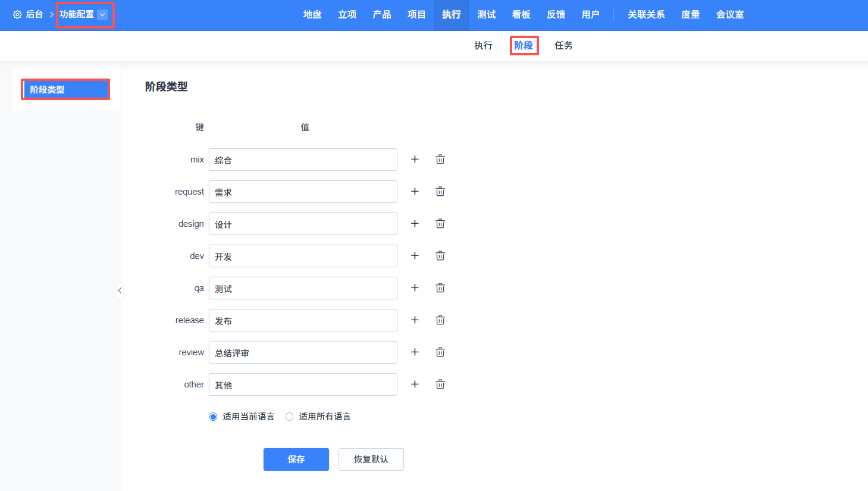Viewport: 868px width, 491px height.
Task: Collapse the left sidebar with the arrow handle
Action: [120, 290]
